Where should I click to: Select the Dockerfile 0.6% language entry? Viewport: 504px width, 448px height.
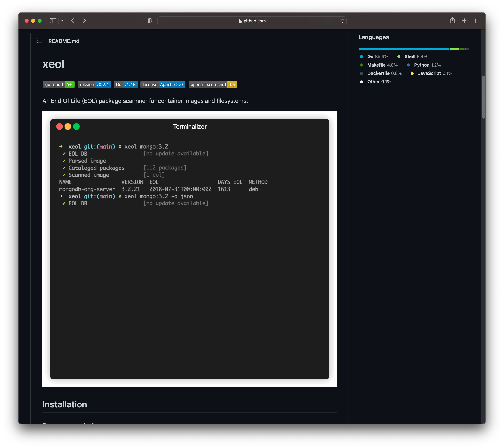[x=381, y=73]
